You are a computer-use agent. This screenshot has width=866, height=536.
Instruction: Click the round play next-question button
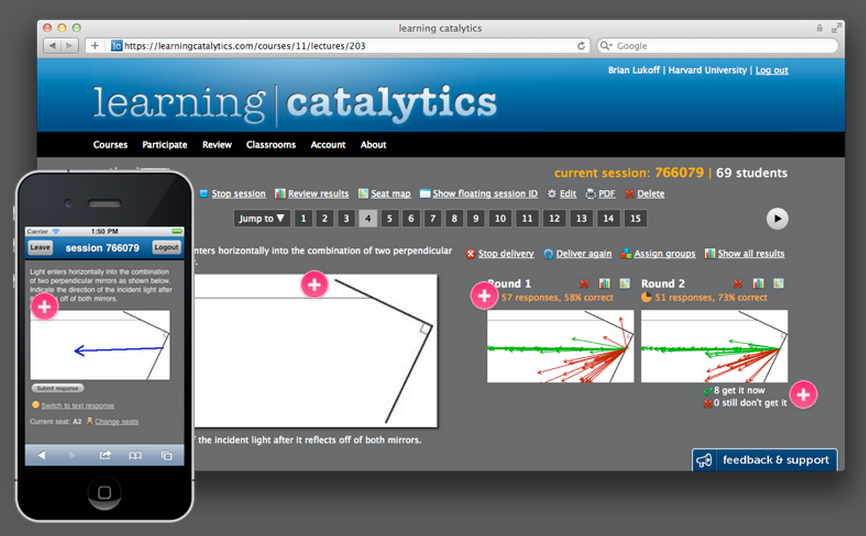(x=777, y=218)
